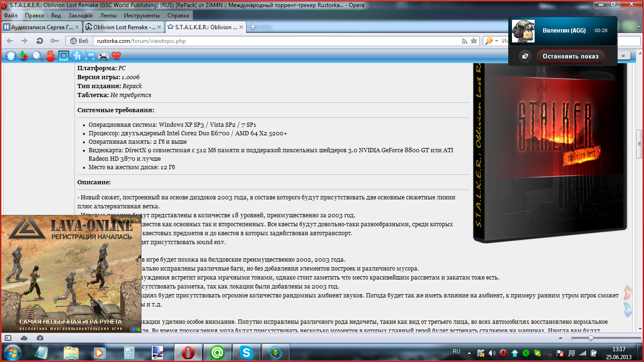Open the password manager key icon
This screenshot has height=362, width=644.
[x=55, y=41]
